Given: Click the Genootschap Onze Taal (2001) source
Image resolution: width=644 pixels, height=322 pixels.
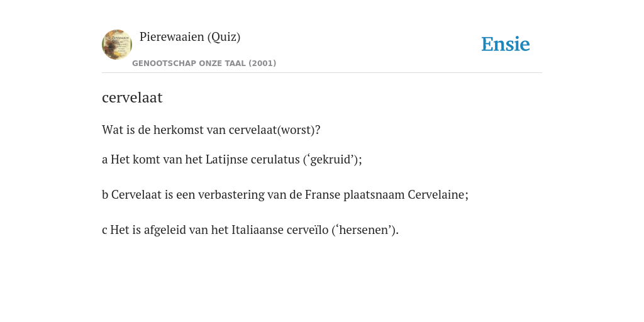Looking at the screenshot, I should coord(204,64).
